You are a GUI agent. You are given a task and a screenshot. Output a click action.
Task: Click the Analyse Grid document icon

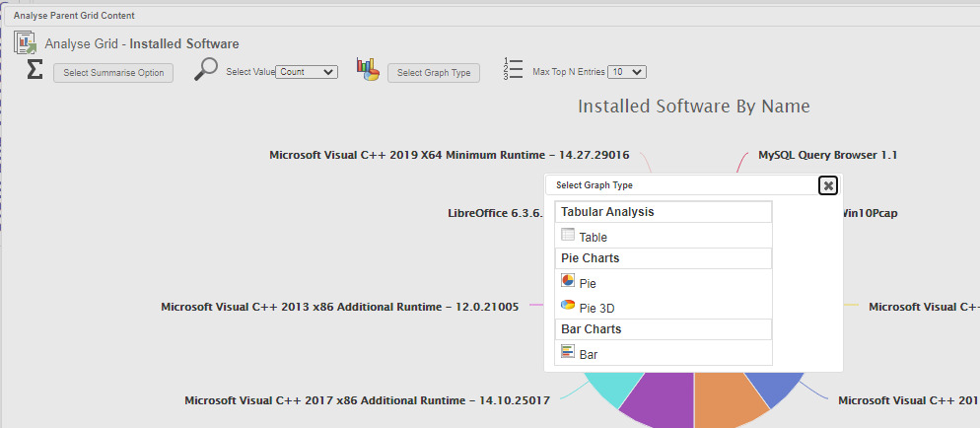[27, 43]
